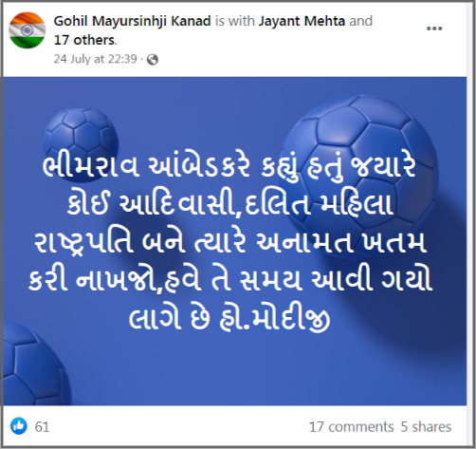476x449 pixels.
Task: Click the Indian flag profile picture
Action: point(27,30)
